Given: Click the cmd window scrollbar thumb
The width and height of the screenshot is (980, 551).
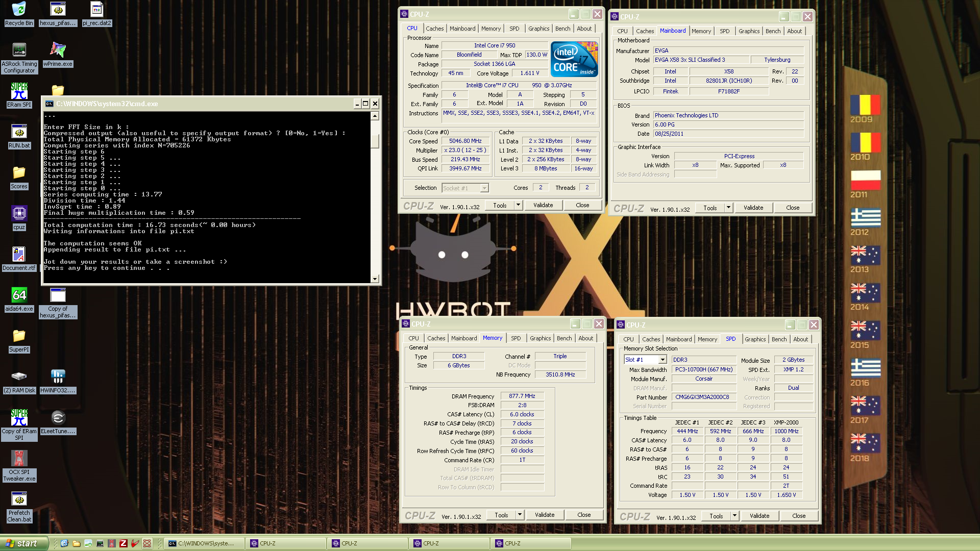Looking at the screenshot, I should 375,141.
